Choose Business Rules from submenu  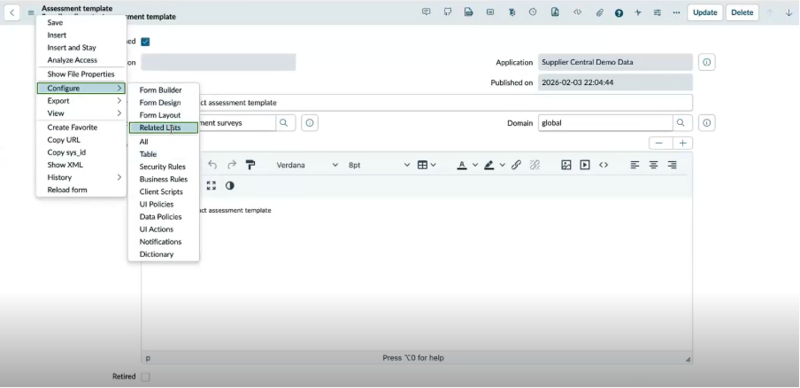tap(163, 179)
